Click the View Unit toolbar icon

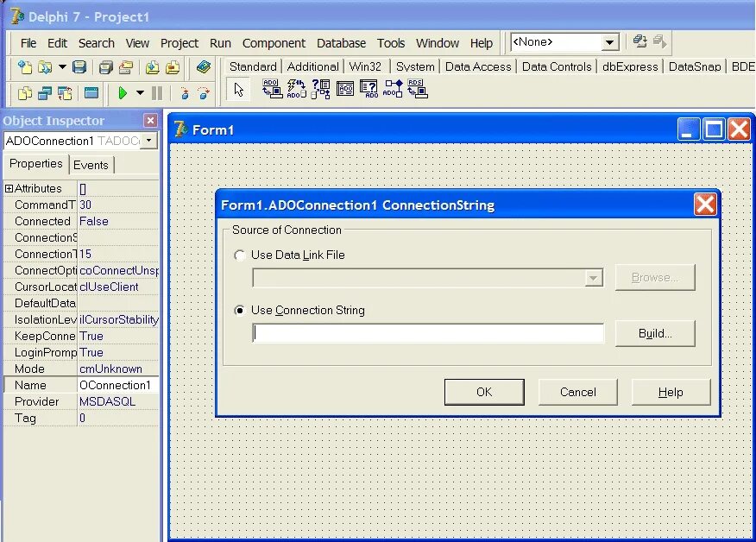[x=24, y=92]
